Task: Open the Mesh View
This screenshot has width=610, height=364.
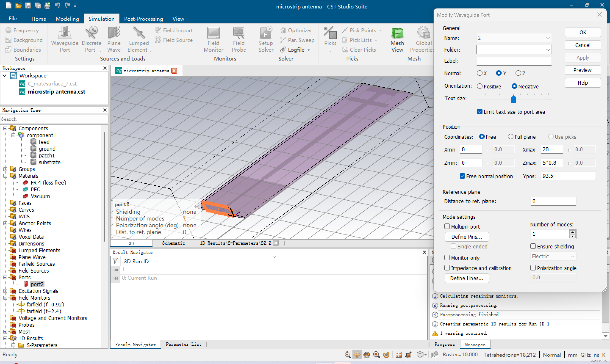Action: click(397, 39)
